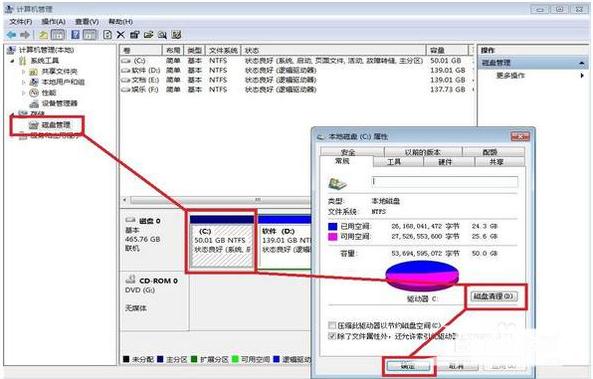Click the drive label text field
593x379 pixels.
(444, 182)
